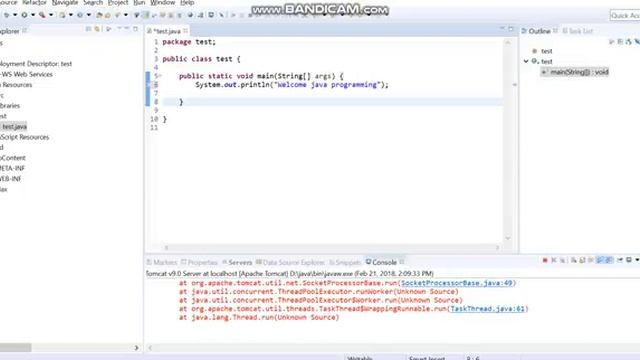Open the Navigate menu
The height and width of the screenshot is (360, 640).
pos(65,2)
